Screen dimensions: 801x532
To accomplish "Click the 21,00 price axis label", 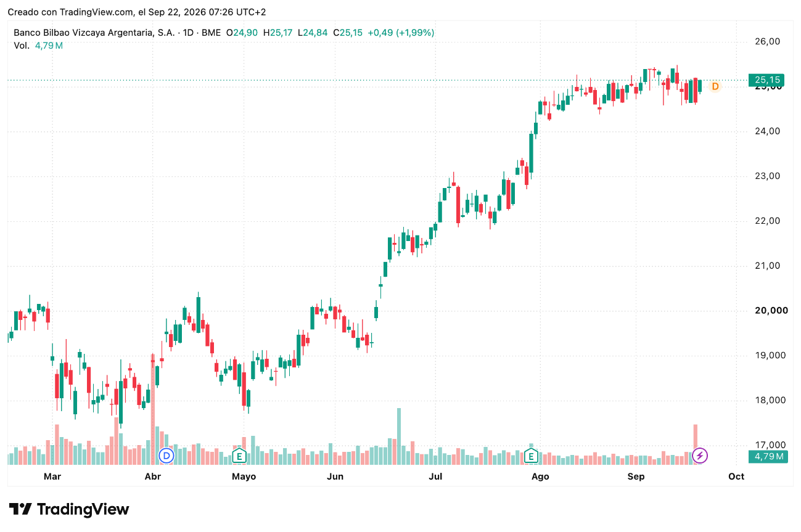I will point(768,266).
